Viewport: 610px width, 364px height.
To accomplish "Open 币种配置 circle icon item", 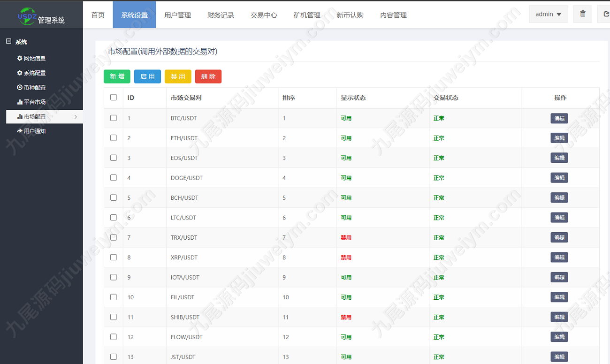I will pos(31,88).
